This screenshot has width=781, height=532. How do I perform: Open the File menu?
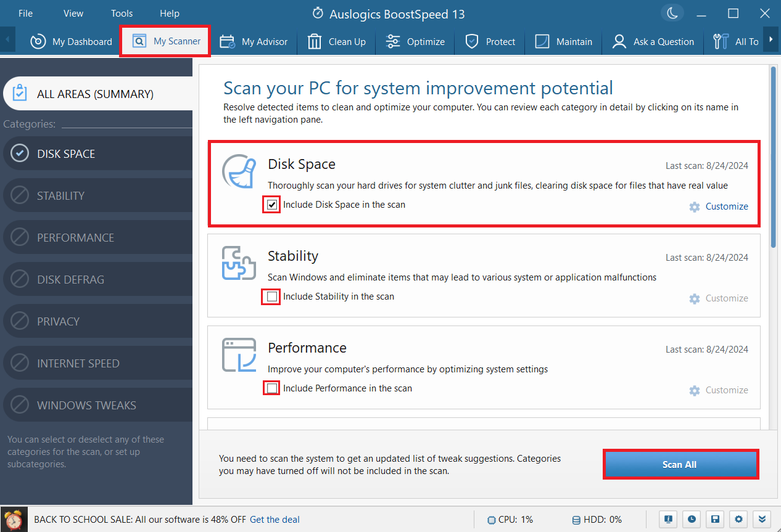pyautogui.click(x=25, y=13)
